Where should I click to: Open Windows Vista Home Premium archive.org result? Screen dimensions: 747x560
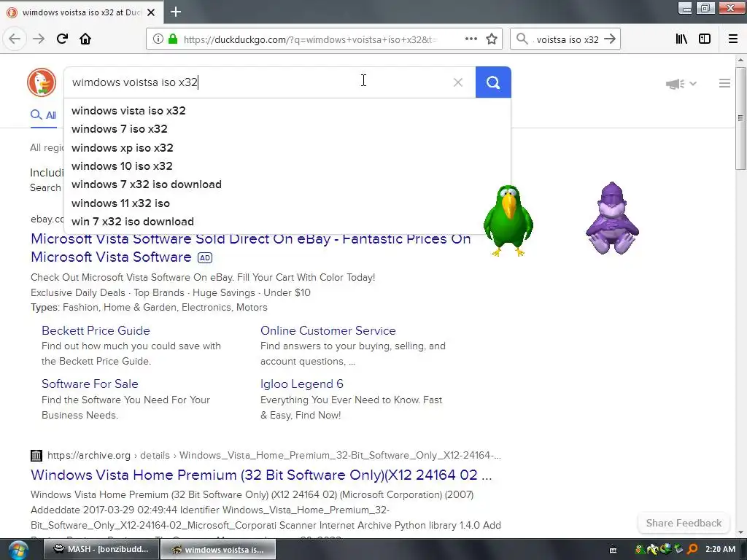[261, 475]
